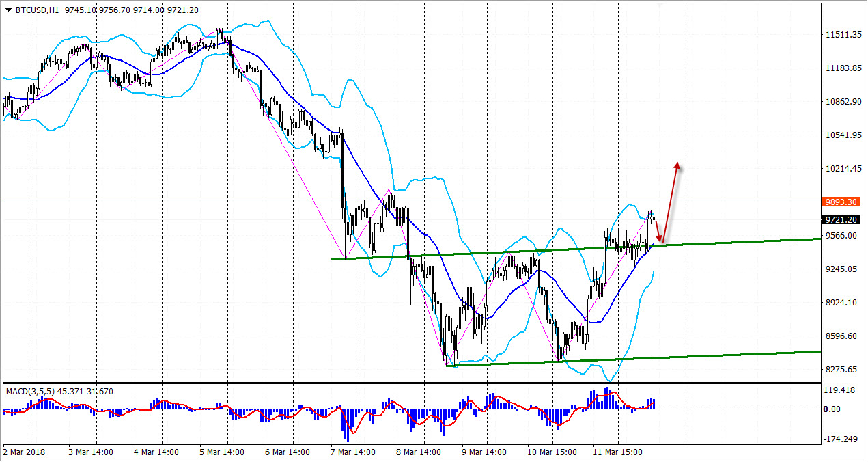This screenshot has height=462, width=868.
Task: Click the 9245.05 price axis label
Action: [842, 269]
